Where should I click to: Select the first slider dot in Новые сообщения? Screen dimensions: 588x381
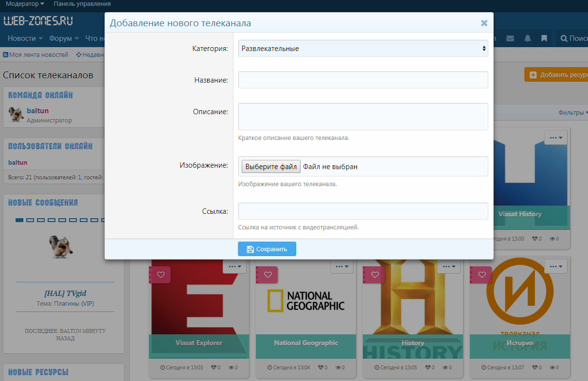pyautogui.click(x=19, y=220)
